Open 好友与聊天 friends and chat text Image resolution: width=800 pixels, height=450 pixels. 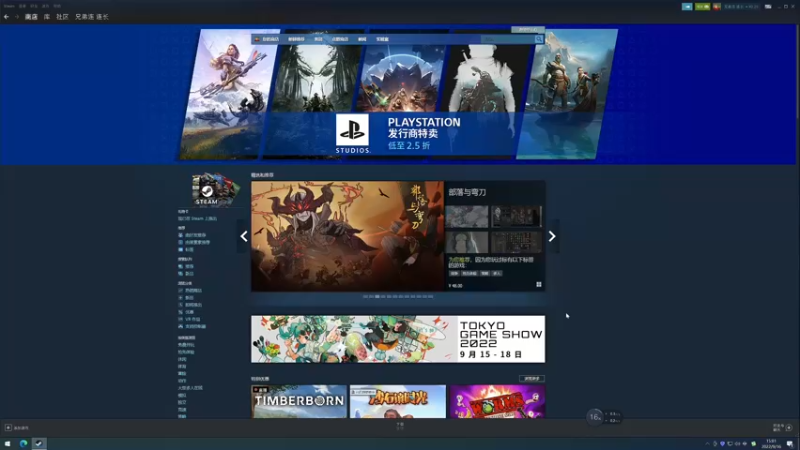[x=778, y=428]
